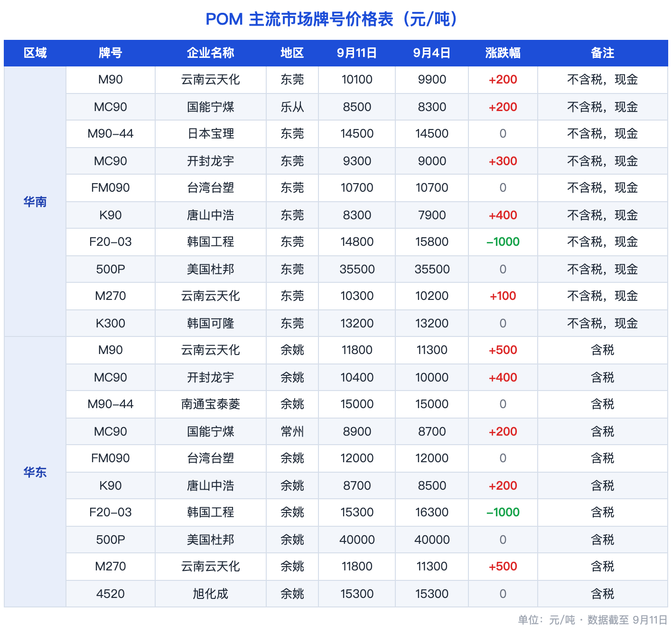Select the '+100' price change value
This screenshot has width=672, height=634.
(503, 296)
